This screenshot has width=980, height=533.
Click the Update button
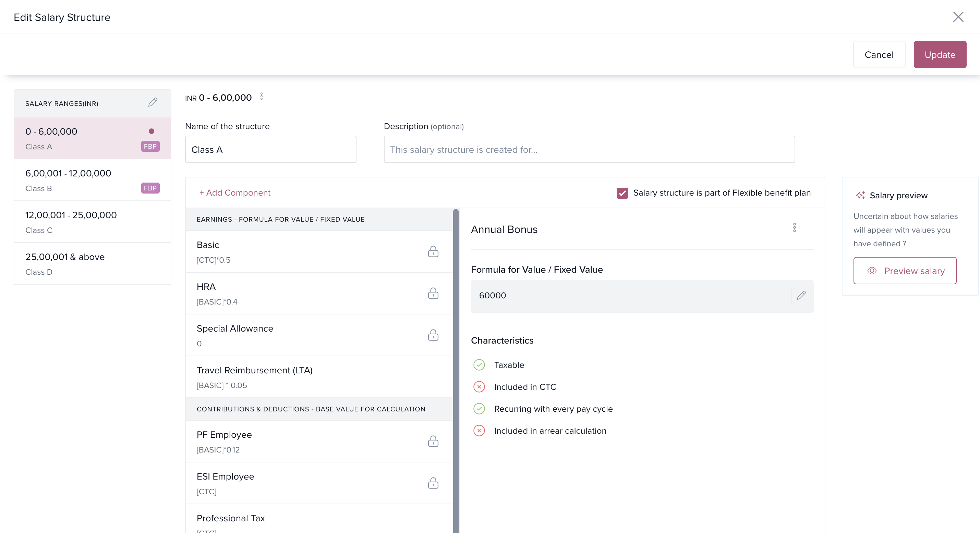pyautogui.click(x=940, y=55)
